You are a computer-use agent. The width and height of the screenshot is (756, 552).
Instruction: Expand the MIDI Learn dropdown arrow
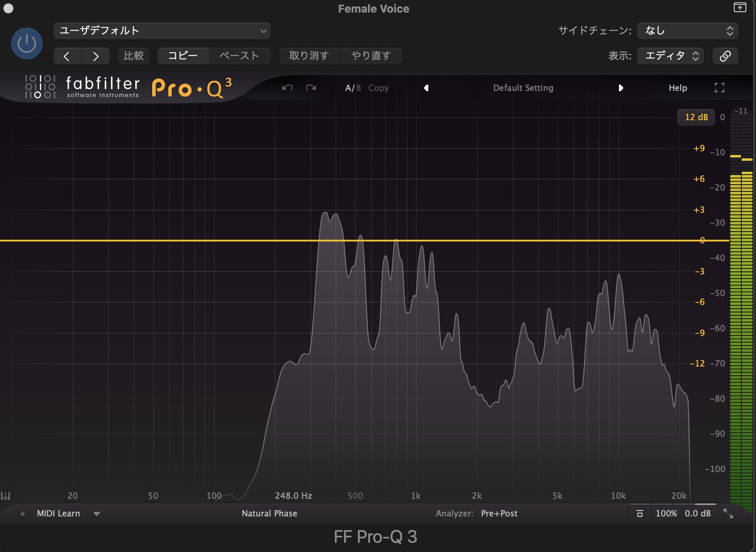click(97, 514)
